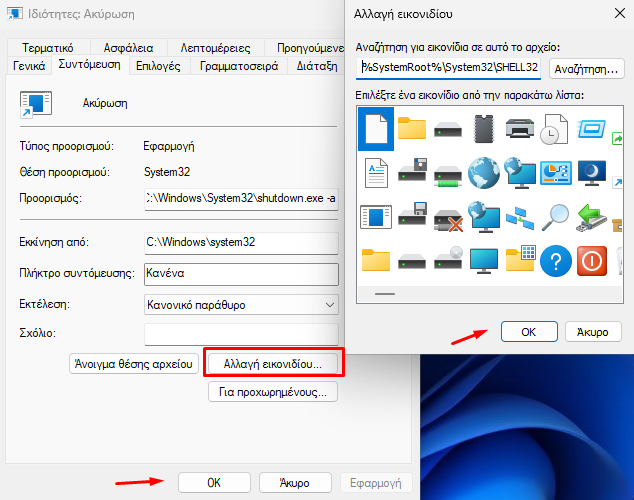Click in the Προορισμός target field
This screenshot has width=634, height=500.
[x=241, y=198]
